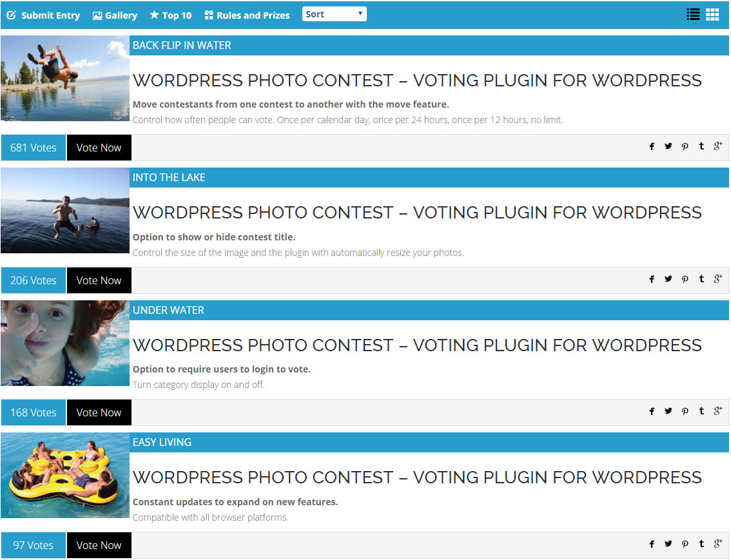Open the Easy Living raft thumbnail
This screenshot has width=731, height=560.
[65, 475]
